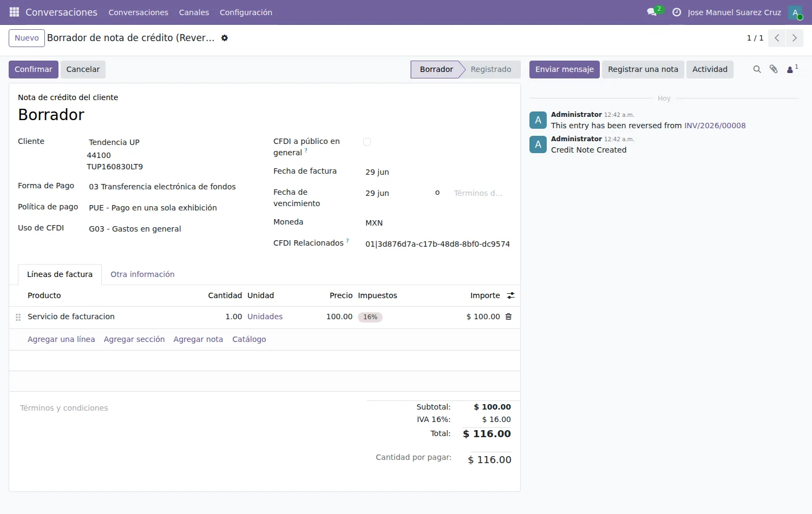Search chatter messages with the magnifier icon
Viewport: 812px width, 514px height.
click(757, 69)
